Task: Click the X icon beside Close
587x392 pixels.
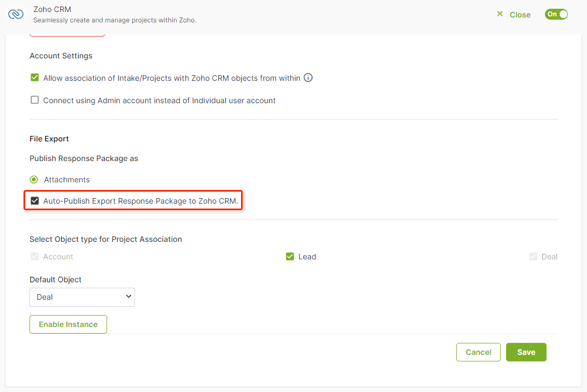Action: [x=500, y=14]
